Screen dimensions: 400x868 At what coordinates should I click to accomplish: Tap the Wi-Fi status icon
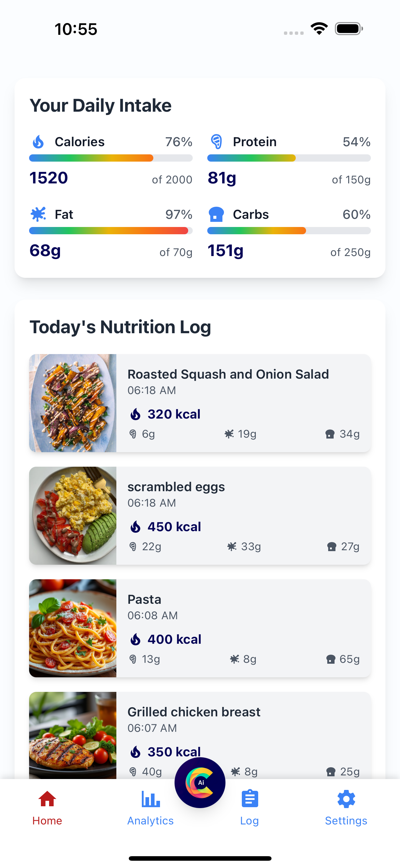[x=319, y=29]
